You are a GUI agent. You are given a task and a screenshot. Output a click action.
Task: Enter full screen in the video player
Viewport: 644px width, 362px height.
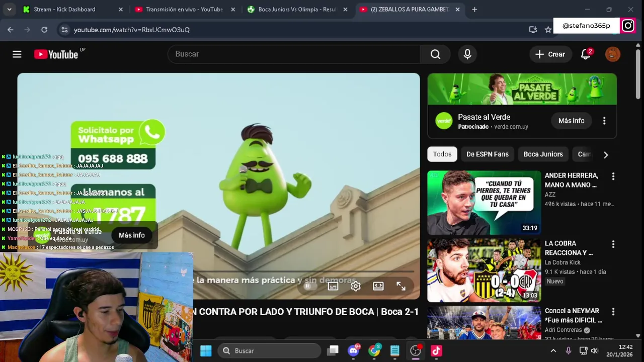point(401,286)
